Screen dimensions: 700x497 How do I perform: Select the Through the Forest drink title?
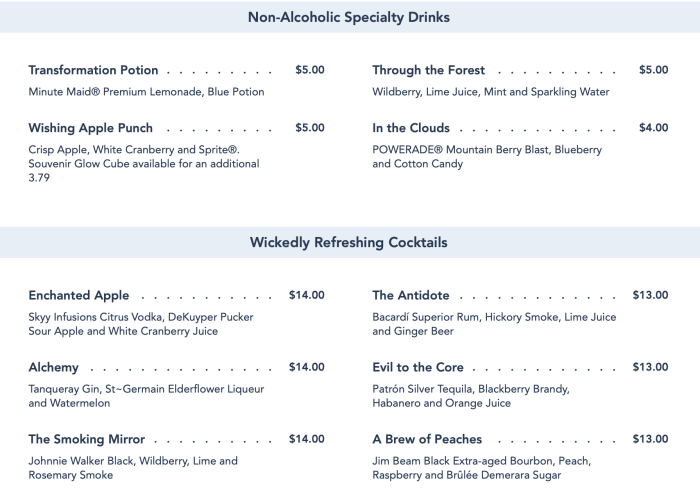click(428, 70)
